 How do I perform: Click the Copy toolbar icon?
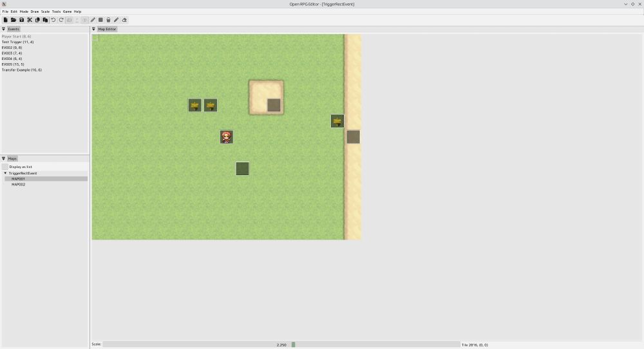pos(37,20)
